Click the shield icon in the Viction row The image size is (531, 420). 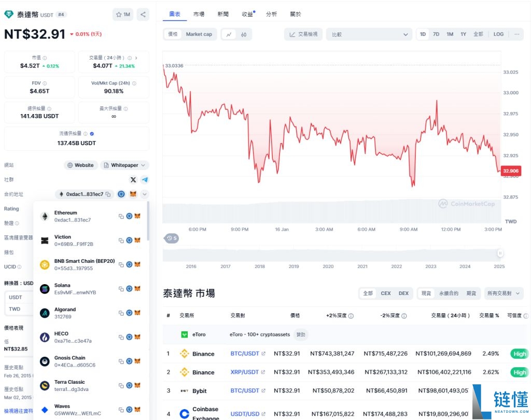[129, 240]
